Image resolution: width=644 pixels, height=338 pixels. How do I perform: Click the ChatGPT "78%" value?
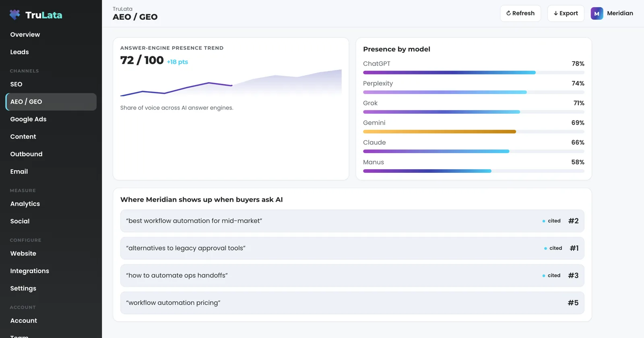(578, 64)
